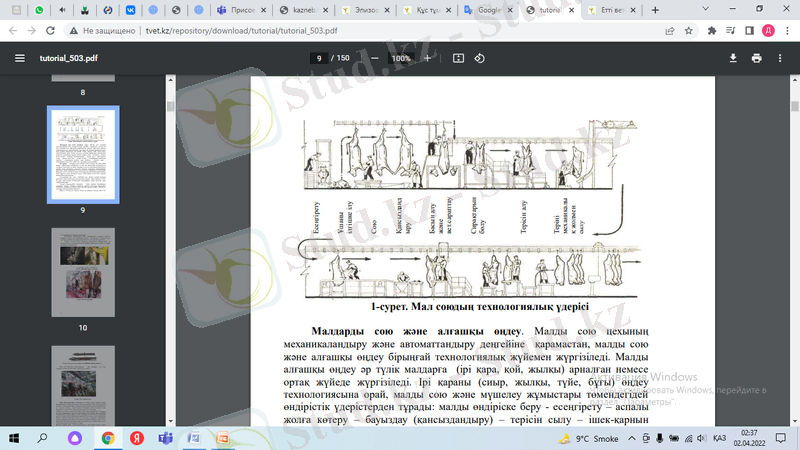Switch the КАЗ keyboard language

pos(719,438)
